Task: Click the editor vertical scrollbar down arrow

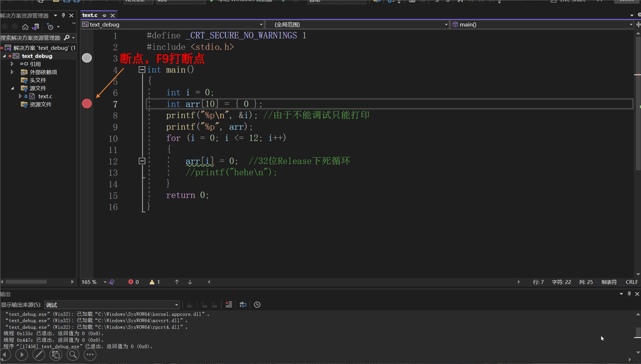Action: [x=638, y=274]
